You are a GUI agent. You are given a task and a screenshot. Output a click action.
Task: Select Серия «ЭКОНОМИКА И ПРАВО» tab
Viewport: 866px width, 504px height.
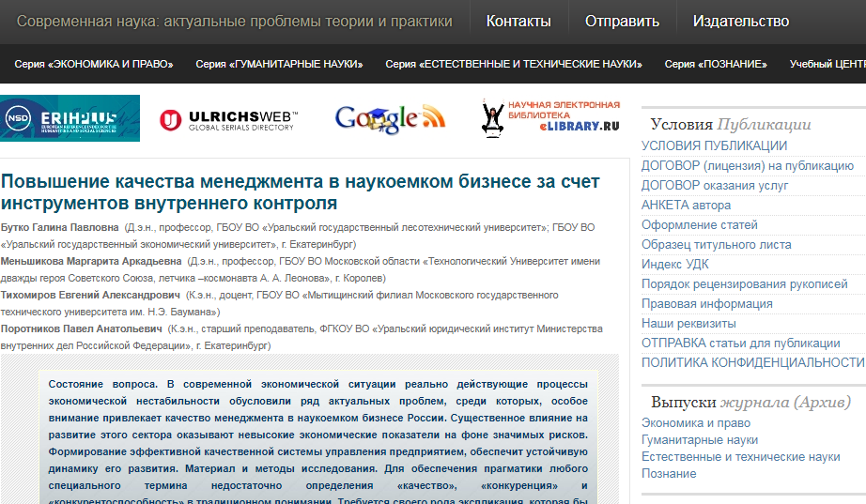click(93, 64)
